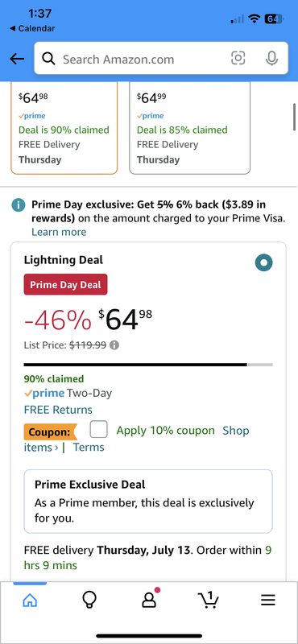
Task: Tap the back arrow icon
Action: (17, 59)
